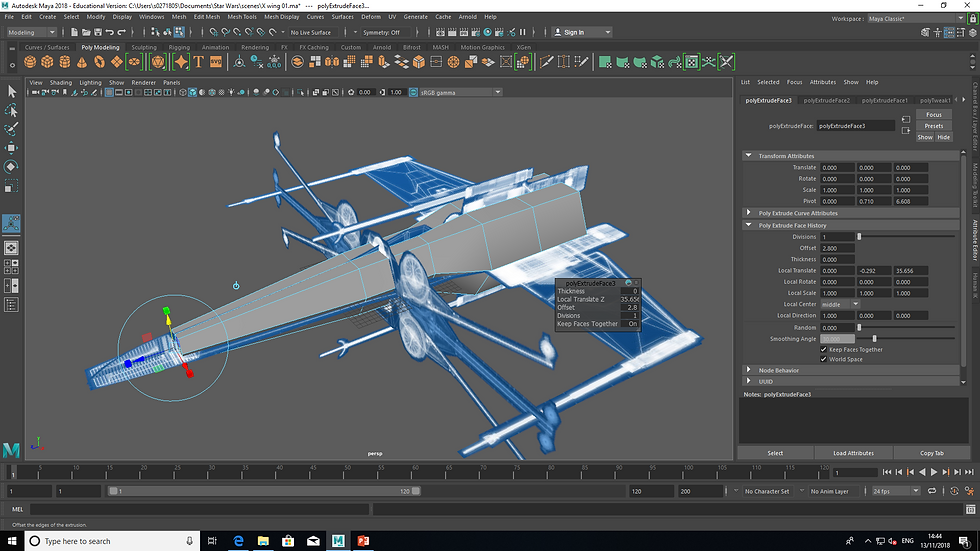Create a polygon cube from the shelf
This screenshot has height=551, width=980.
click(48, 62)
